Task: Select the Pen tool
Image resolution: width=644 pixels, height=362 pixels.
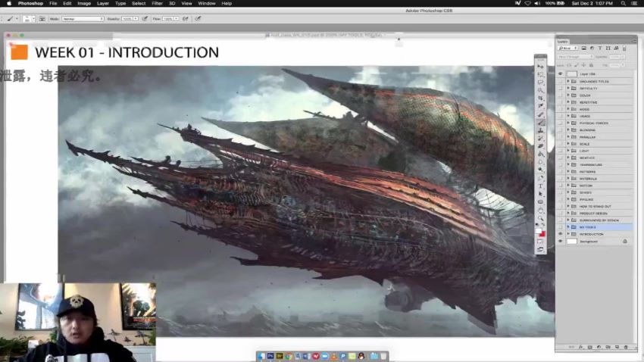Action: pos(540,178)
